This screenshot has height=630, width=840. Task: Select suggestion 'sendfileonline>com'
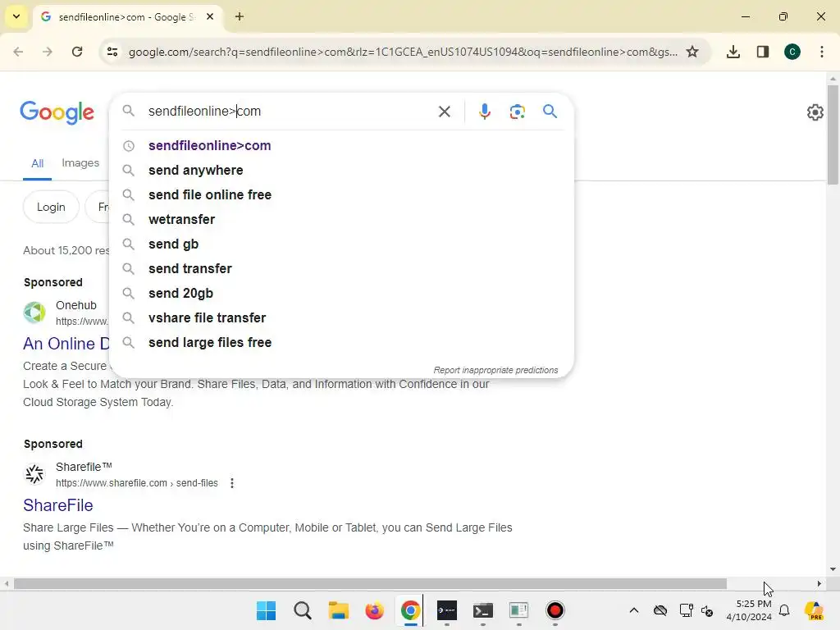click(x=342, y=146)
